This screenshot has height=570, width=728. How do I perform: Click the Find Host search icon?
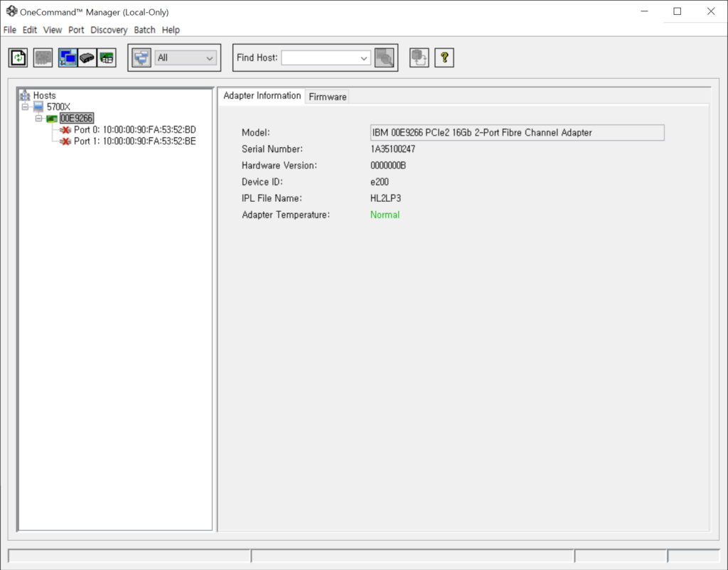click(x=385, y=58)
